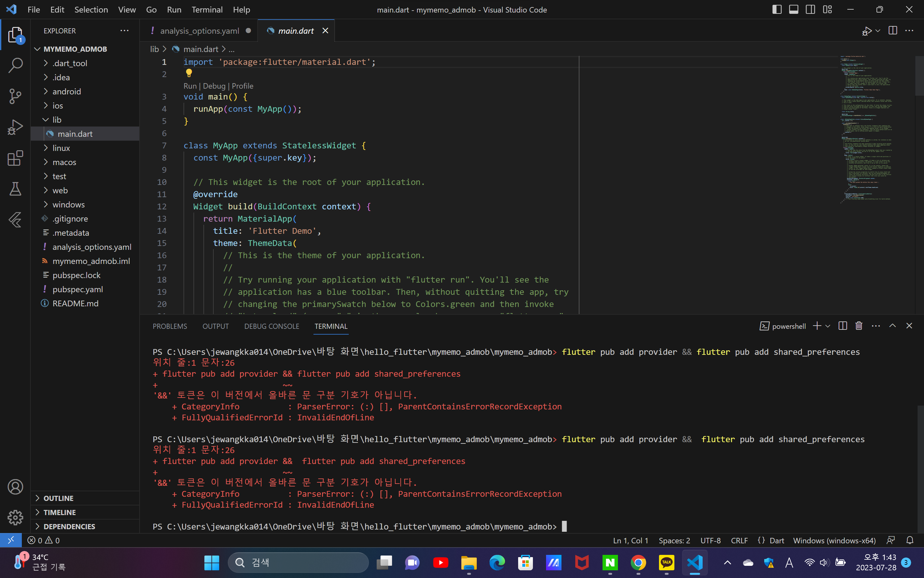This screenshot has width=924, height=578.
Task: Open the File menu
Action: click(34, 10)
